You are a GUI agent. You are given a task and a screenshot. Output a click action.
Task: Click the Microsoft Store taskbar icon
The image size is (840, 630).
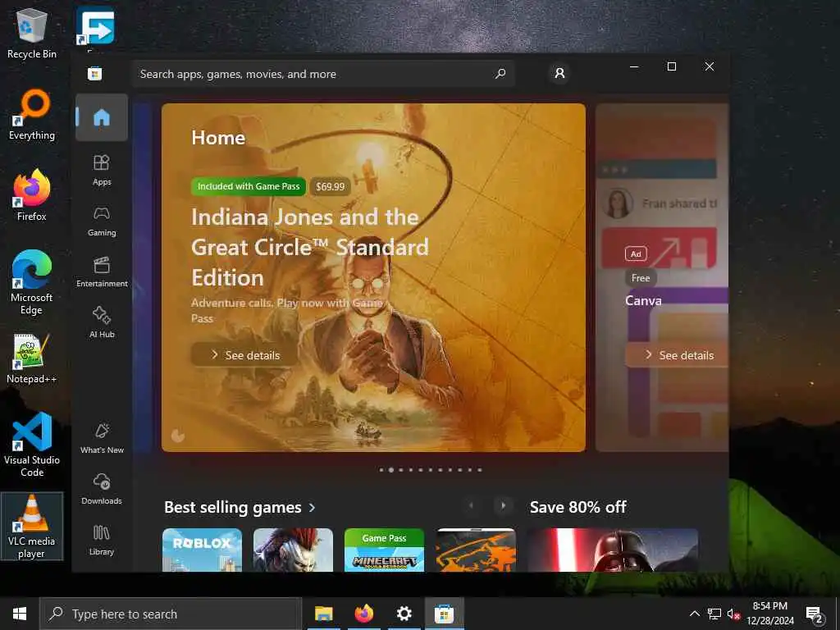pos(444,614)
